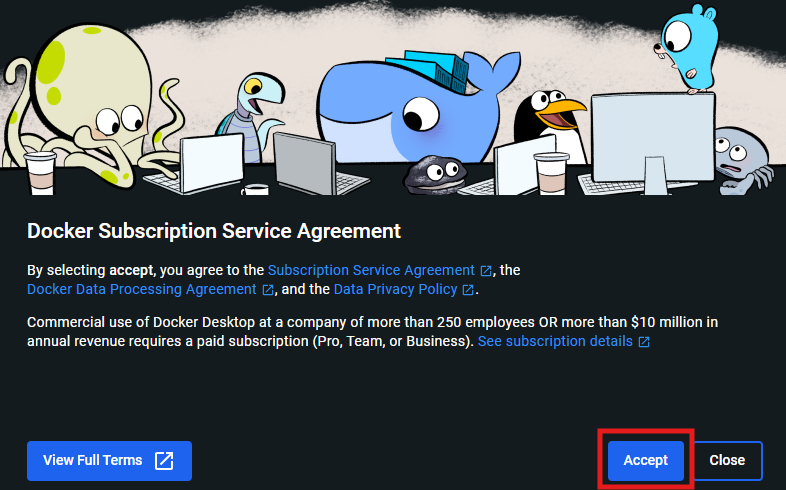Click external-link icon inside View Full Terms
The height and width of the screenshot is (490, 786).
[x=164, y=460]
